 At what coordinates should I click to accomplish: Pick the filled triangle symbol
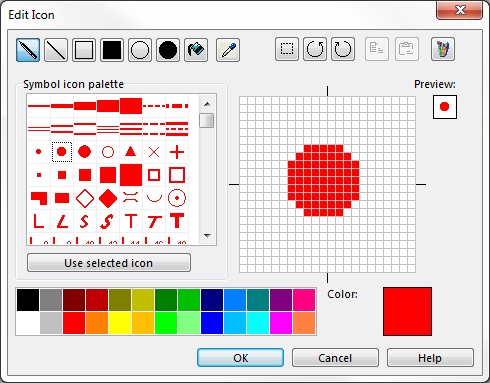(x=131, y=151)
